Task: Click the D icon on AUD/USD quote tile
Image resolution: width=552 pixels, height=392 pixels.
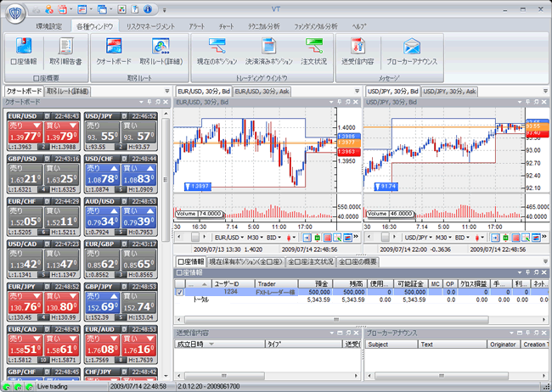Action: tap(124, 201)
